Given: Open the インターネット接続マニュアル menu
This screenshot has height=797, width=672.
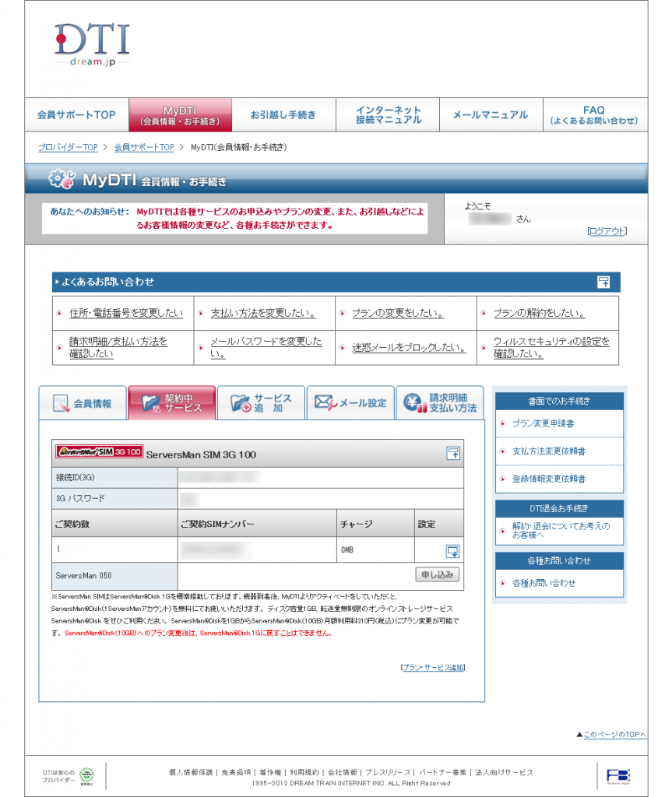Looking at the screenshot, I should pos(388,115).
